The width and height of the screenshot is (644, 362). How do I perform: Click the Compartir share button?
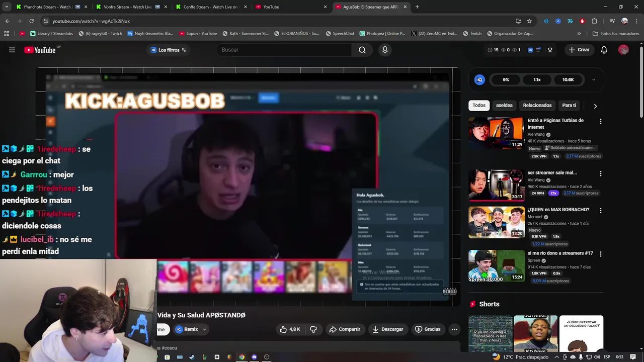[345, 329]
